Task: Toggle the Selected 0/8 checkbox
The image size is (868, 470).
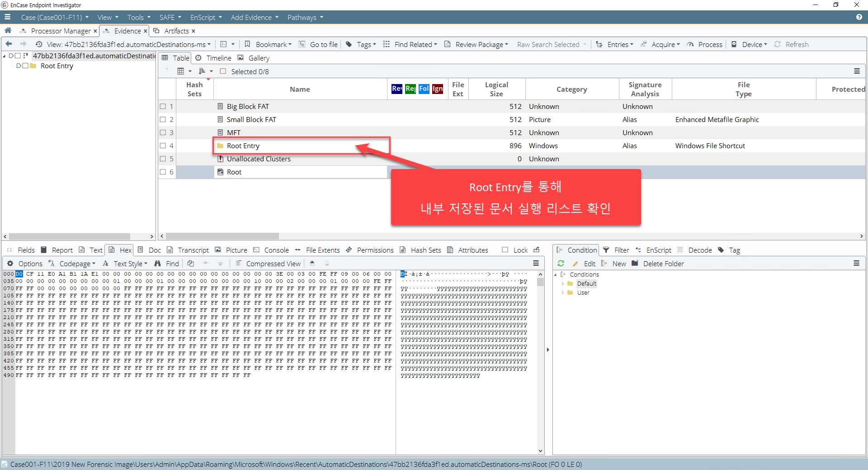Action: click(223, 71)
